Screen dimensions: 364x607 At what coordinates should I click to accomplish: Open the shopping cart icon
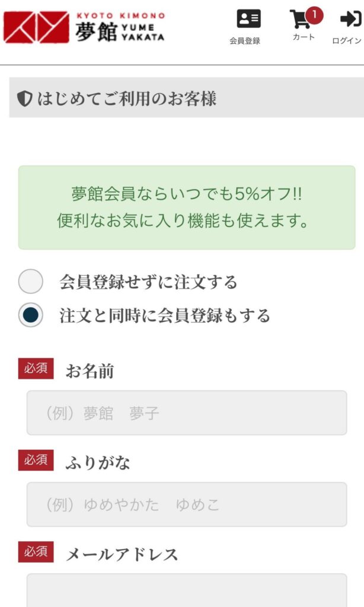tap(301, 20)
